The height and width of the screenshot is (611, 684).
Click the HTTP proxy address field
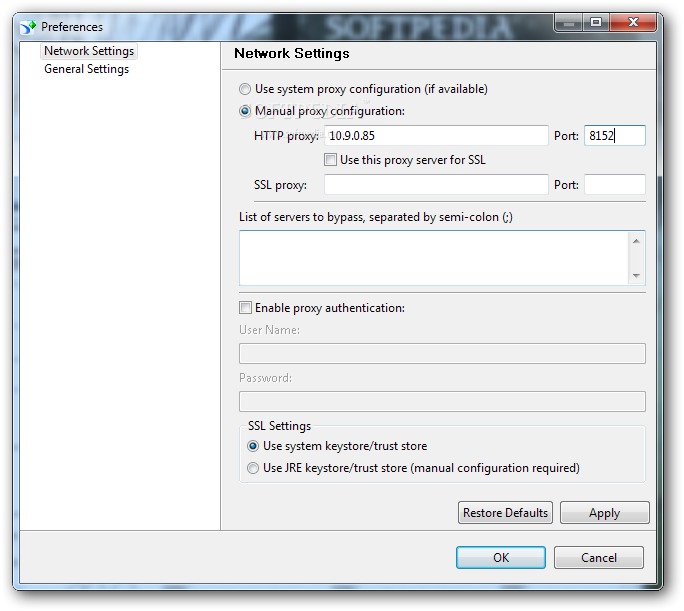click(x=436, y=136)
